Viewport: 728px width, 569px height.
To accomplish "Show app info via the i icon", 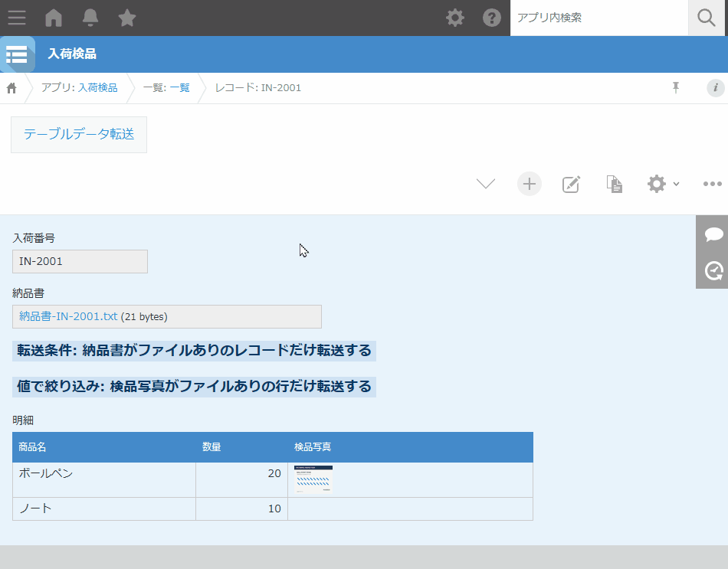I will coord(716,88).
